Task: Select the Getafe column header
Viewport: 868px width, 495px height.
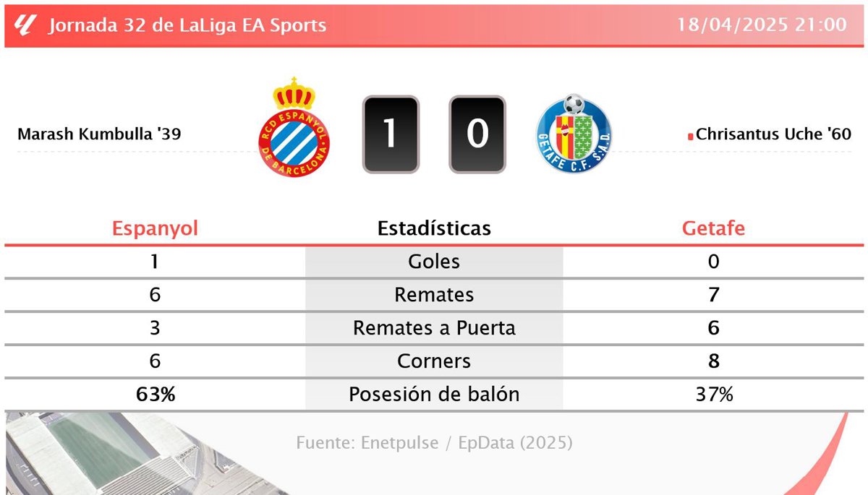Action: [x=713, y=229]
